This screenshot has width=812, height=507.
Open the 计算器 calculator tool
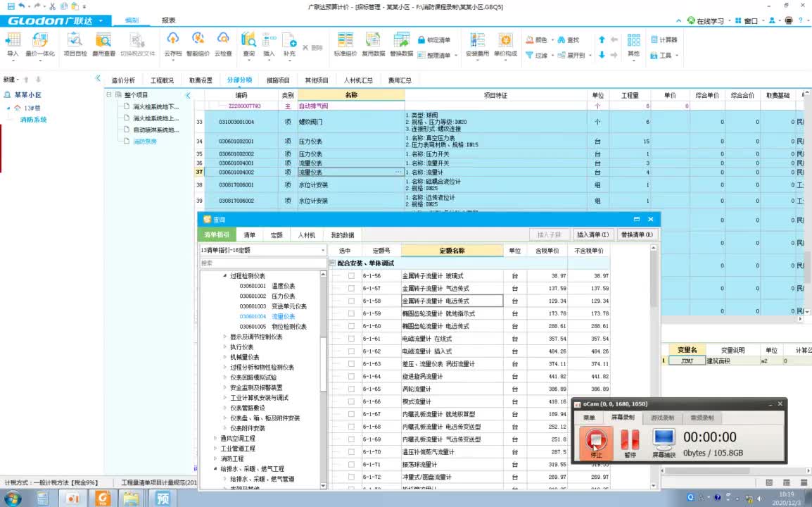click(664, 40)
